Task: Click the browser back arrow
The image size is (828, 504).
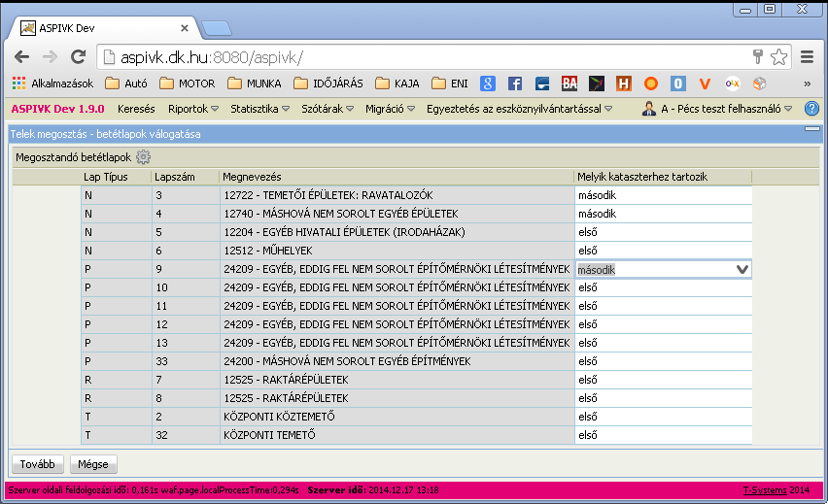Action: (x=21, y=57)
